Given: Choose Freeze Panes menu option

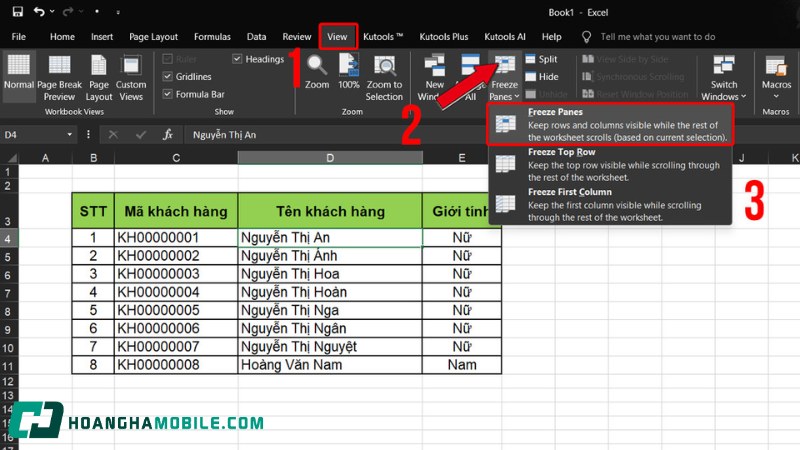Looking at the screenshot, I should [610, 124].
